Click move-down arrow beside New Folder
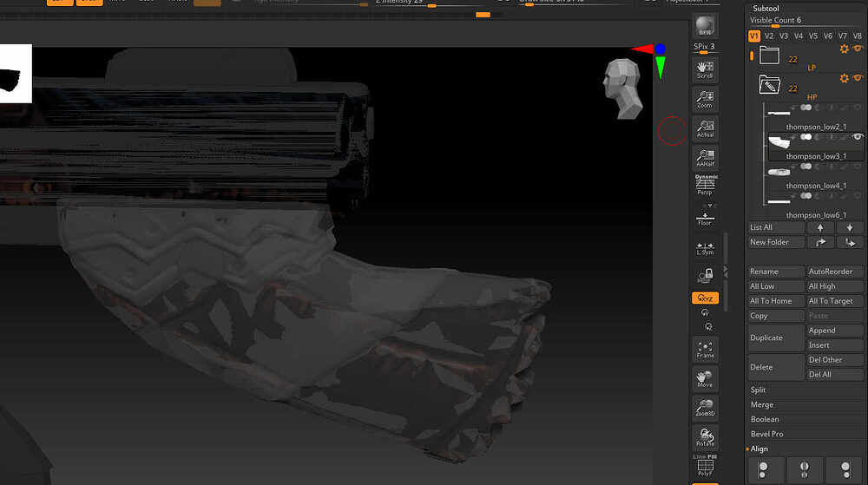 coord(849,242)
